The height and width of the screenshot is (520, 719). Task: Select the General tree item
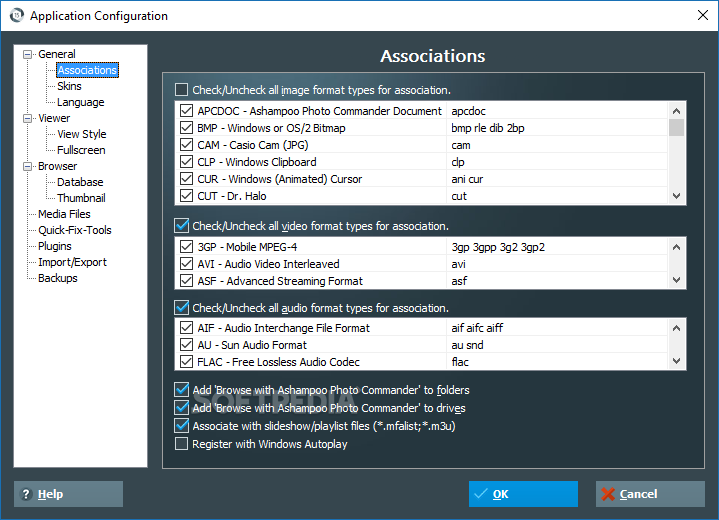pyautogui.click(x=57, y=54)
